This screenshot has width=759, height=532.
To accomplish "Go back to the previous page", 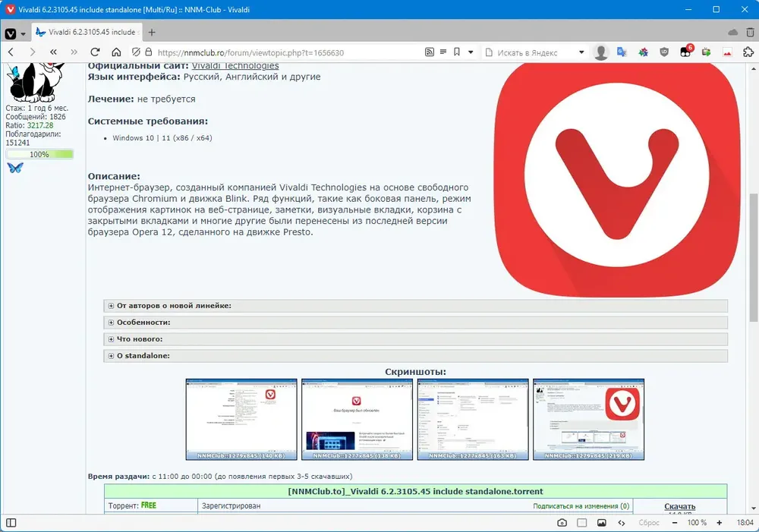I will (11, 52).
